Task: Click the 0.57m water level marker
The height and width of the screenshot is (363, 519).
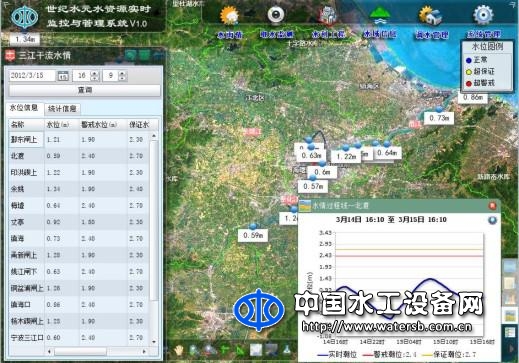Action: click(313, 186)
